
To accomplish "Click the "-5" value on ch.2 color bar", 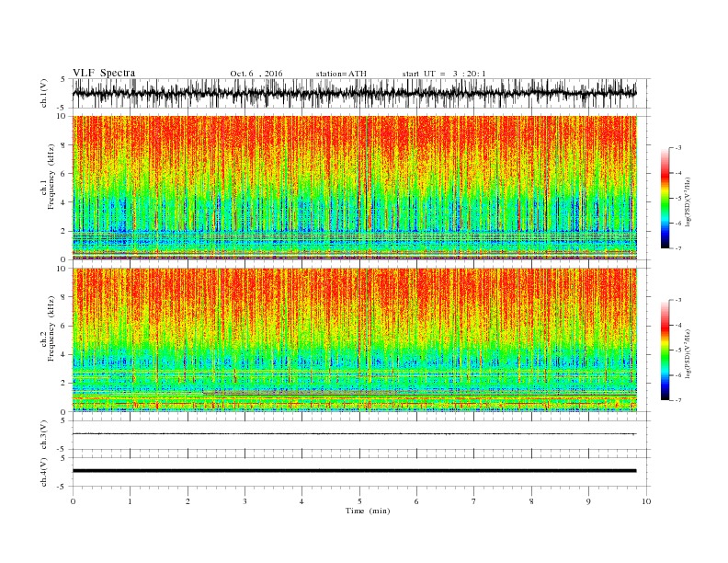I will [678, 350].
